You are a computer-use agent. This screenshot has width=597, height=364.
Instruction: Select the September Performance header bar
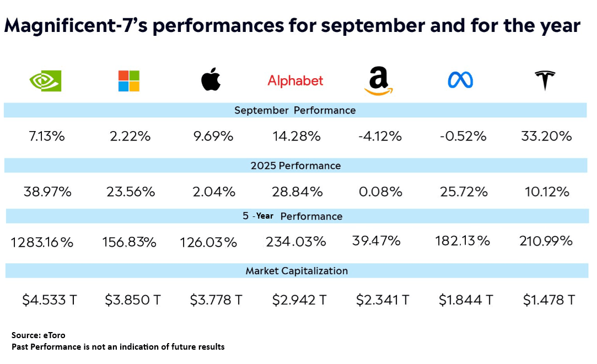(x=295, y=110)
